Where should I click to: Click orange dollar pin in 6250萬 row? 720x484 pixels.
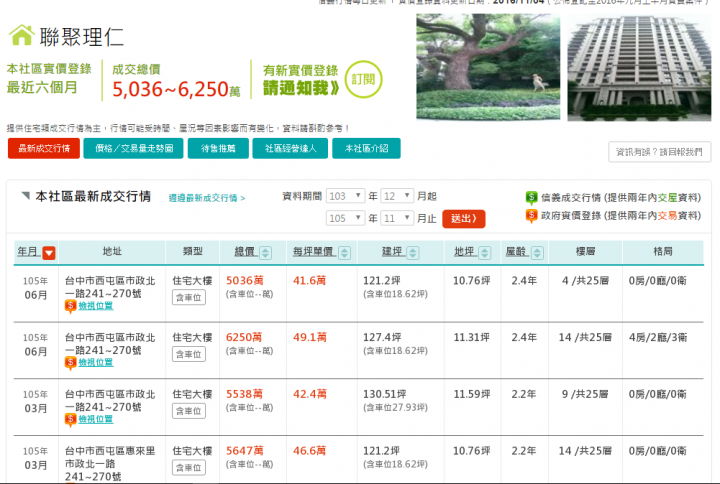[70, 363]
